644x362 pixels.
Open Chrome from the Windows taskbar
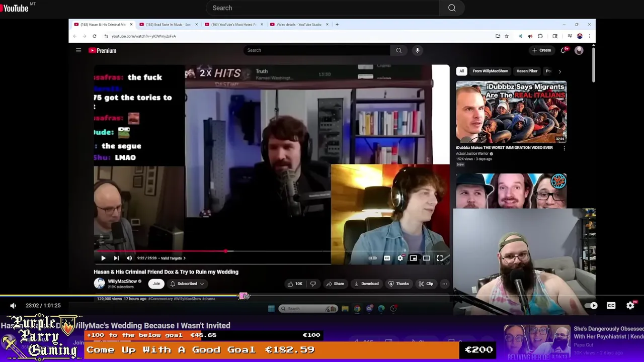click(x=357, y=309)
